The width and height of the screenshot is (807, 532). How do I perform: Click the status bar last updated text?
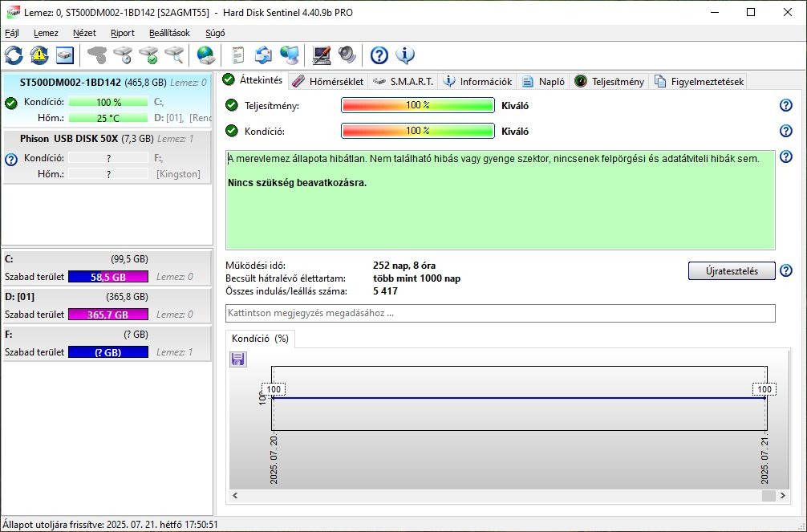[x=110, y=525]
